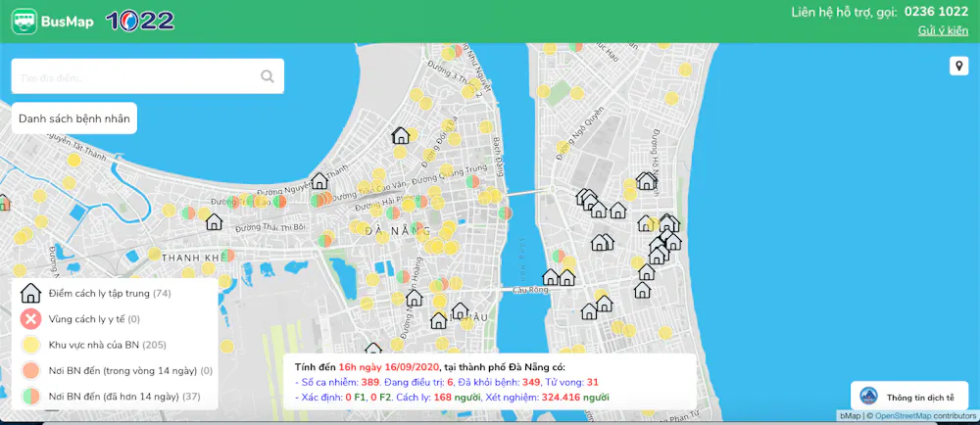980x425 pixels.
Task: Click the 'Cầu Rồng' bridge label
Action: [x=530, y=290]
